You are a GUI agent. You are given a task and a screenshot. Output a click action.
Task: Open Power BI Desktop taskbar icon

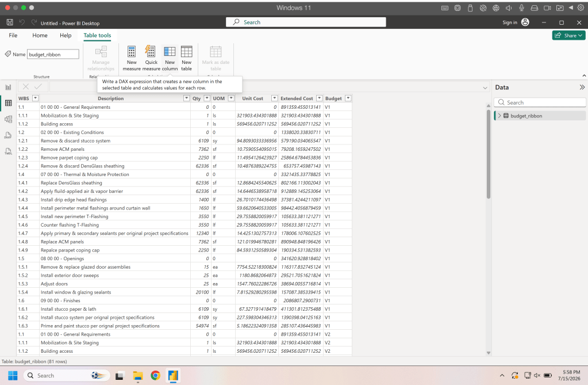pos(173,376)
